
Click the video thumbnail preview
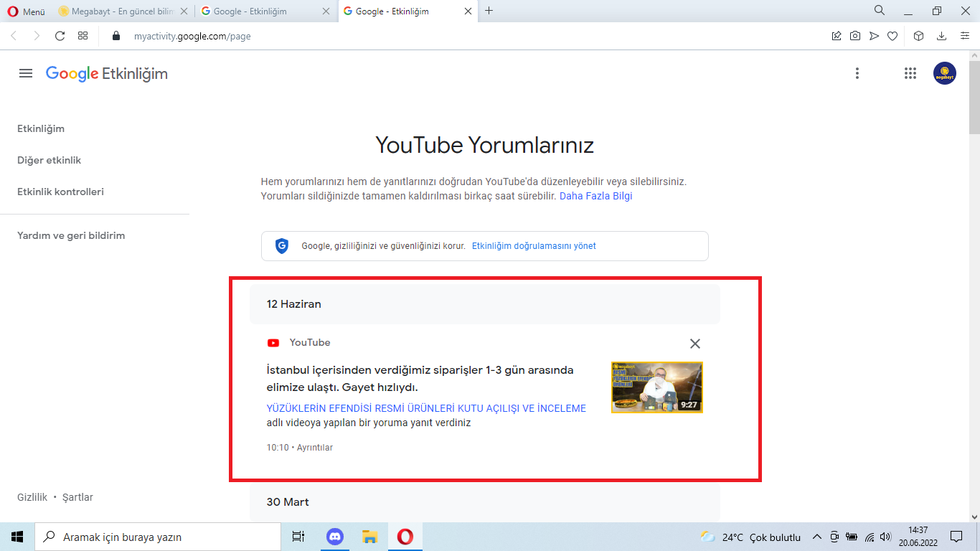tap(656, 387)
